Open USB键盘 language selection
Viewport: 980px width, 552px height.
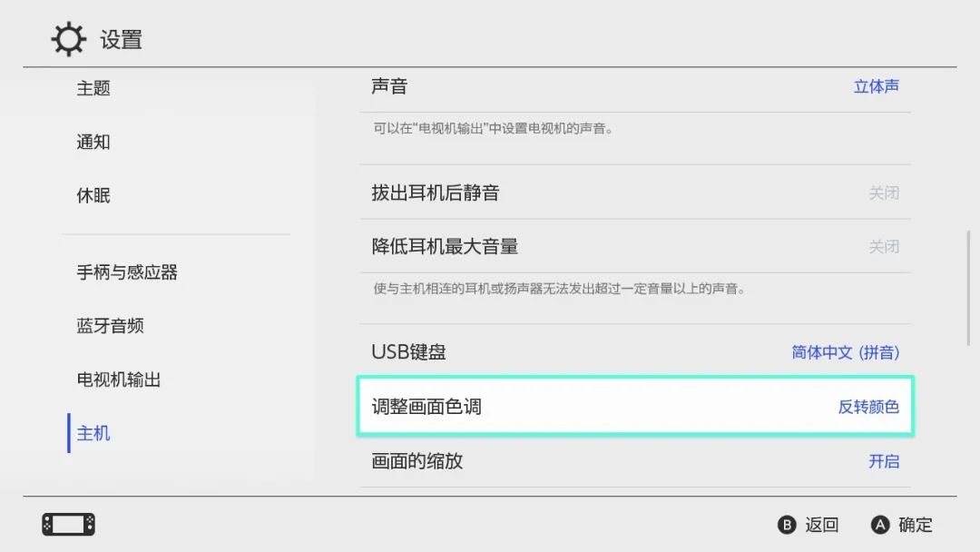[x=635, y=352]
